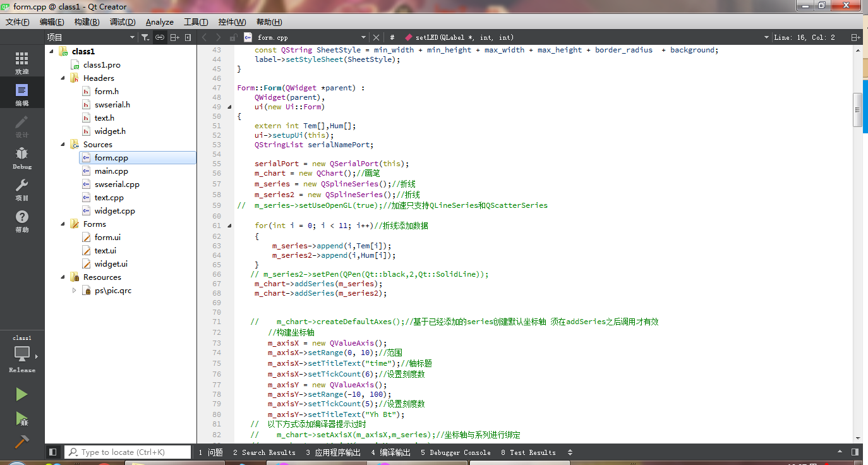Split the project side pane

[x=175, y=37]
